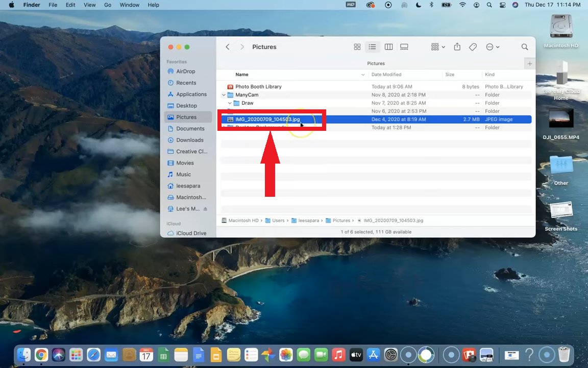Viewport: 588px width, 368px height.
Task: Go back using toolbar arrow
Action: 228,47
